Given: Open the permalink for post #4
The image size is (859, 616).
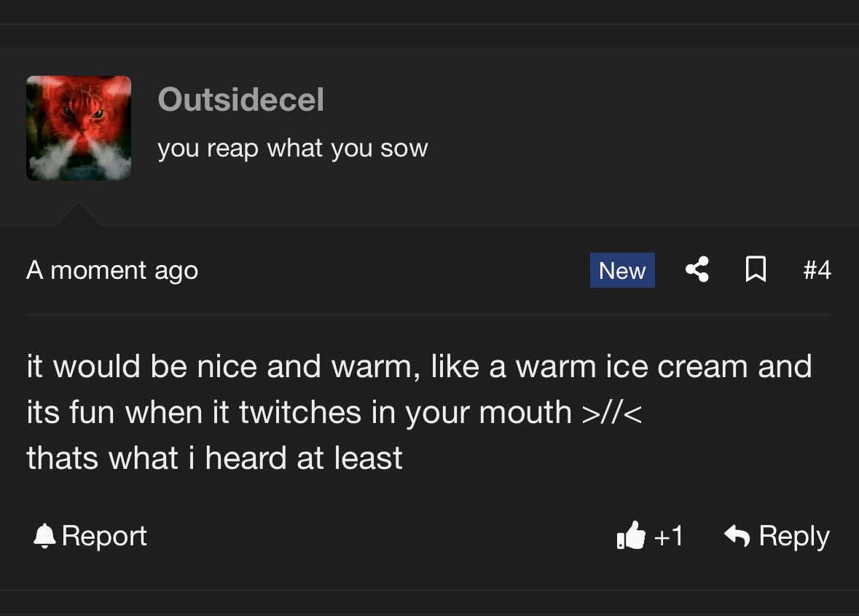Looking at the screenshot, I should pyautogui.click(x=817, y=270).
